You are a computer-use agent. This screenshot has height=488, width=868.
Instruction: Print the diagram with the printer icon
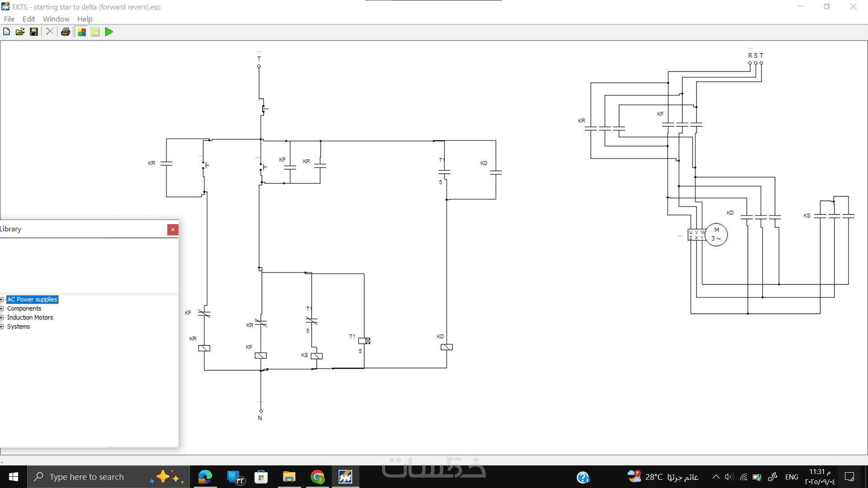pyautogui.click(x=66, y=32)
